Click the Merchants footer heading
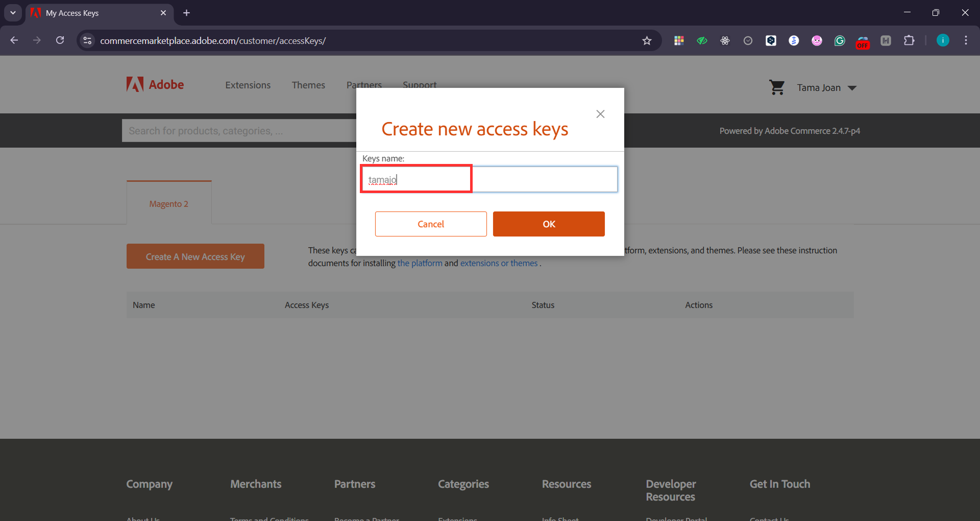Viewport: 980px width, 521px height. [256, 484]
